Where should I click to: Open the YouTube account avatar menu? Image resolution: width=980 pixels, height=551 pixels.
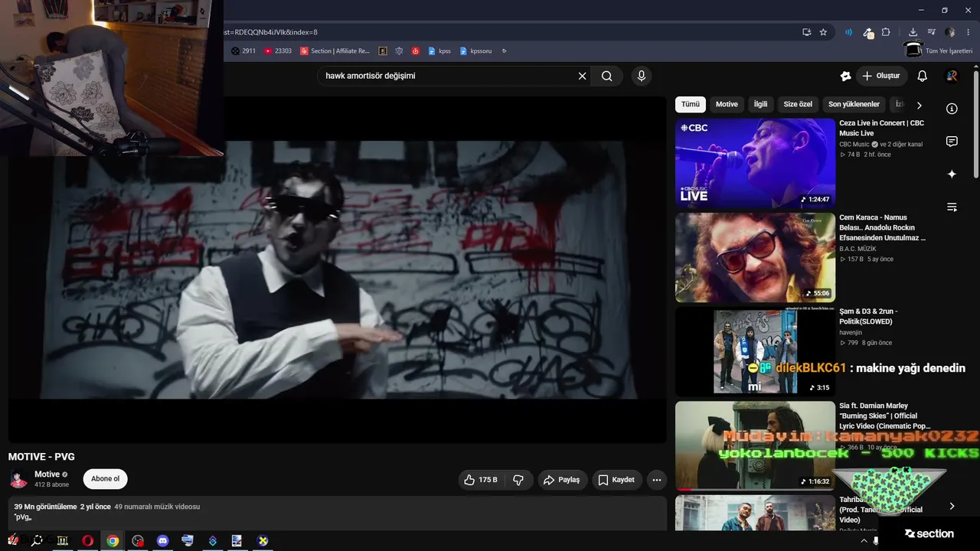coord(952,76)
